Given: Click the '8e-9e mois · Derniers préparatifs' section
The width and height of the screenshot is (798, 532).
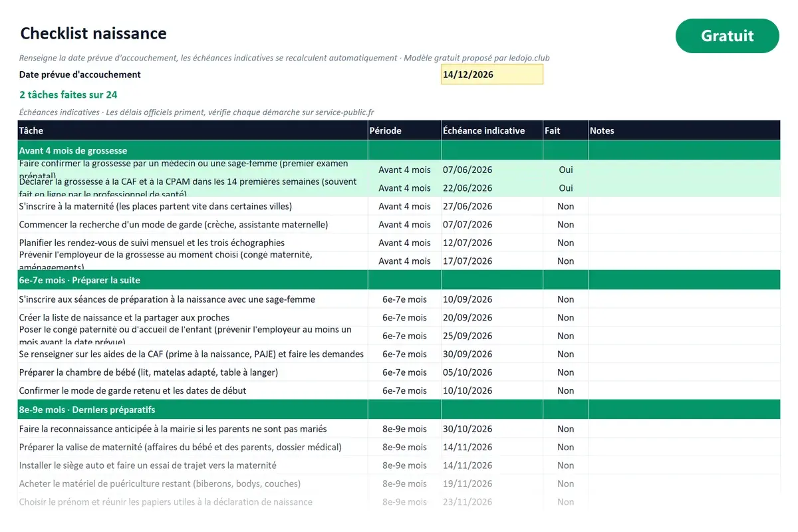Looking at the screenshot, I should 399,410.
